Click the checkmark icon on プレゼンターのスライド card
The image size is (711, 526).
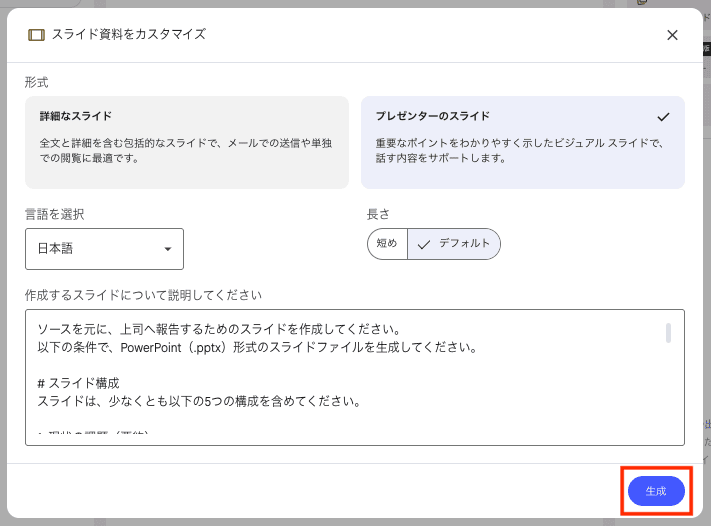pyautogui.click(x=663, y=117)
